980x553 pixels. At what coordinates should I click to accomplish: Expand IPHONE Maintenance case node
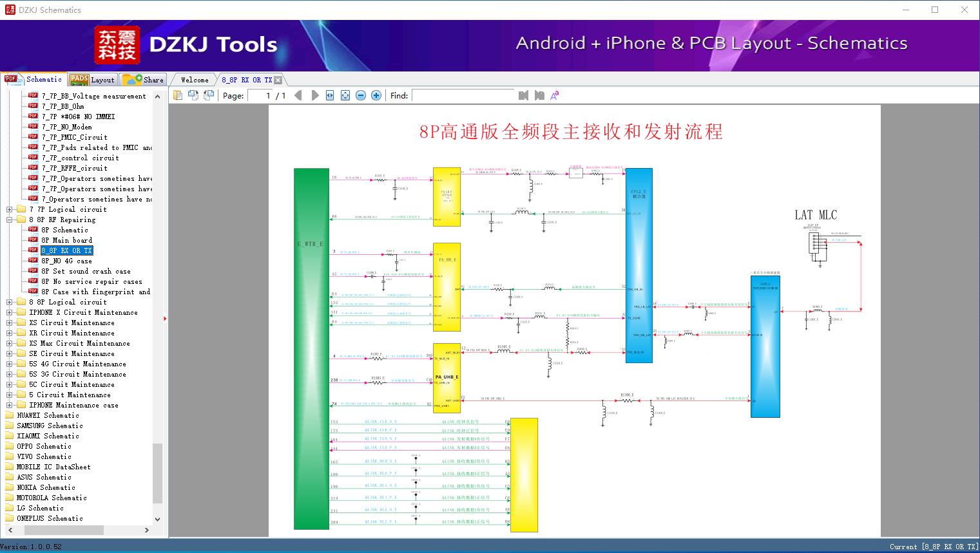10,405
